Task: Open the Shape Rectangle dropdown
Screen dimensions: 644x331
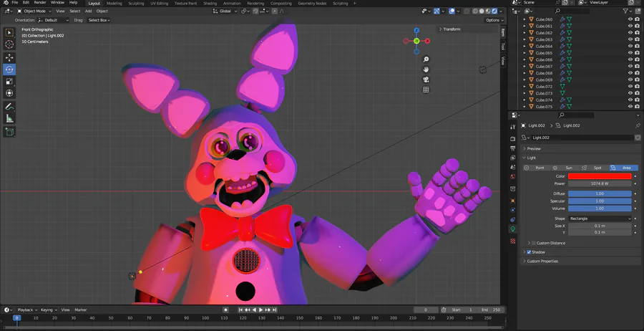Action: coord(600,219)
